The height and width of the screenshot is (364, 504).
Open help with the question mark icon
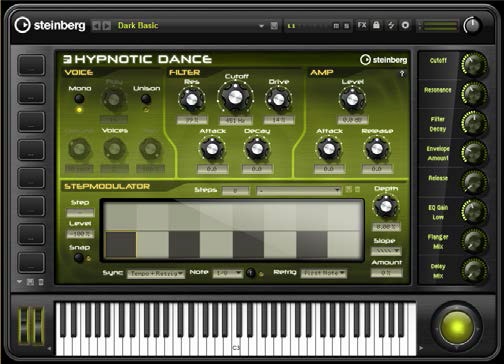point(402,74)
